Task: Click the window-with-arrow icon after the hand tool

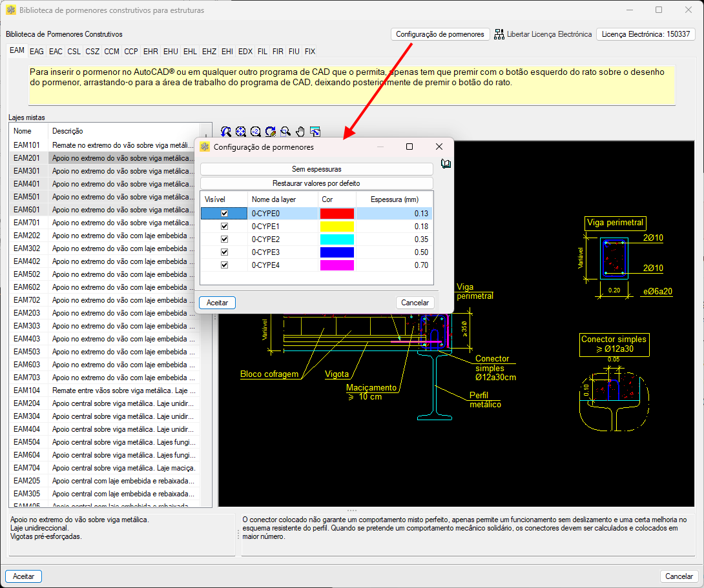Action: pyautogui.click(x=315, y=131)
